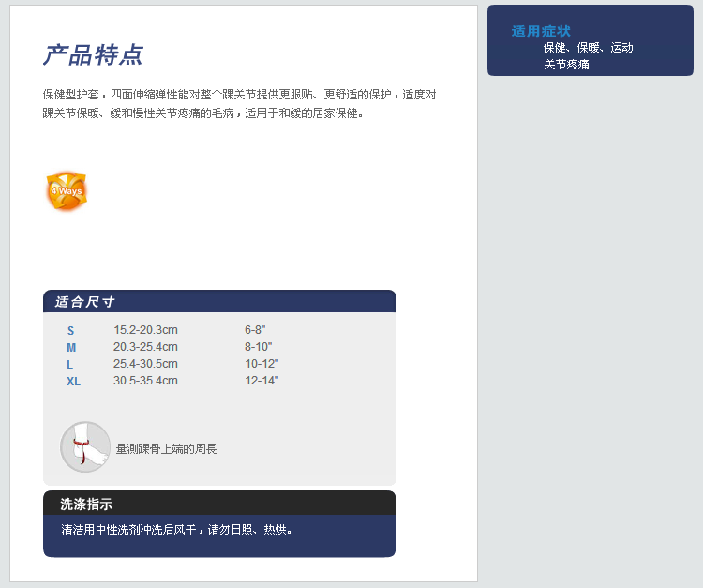This screenshot has height=588, width=703.
Task: Click the 洗涤指示 header bar
Action: point(219,504)
